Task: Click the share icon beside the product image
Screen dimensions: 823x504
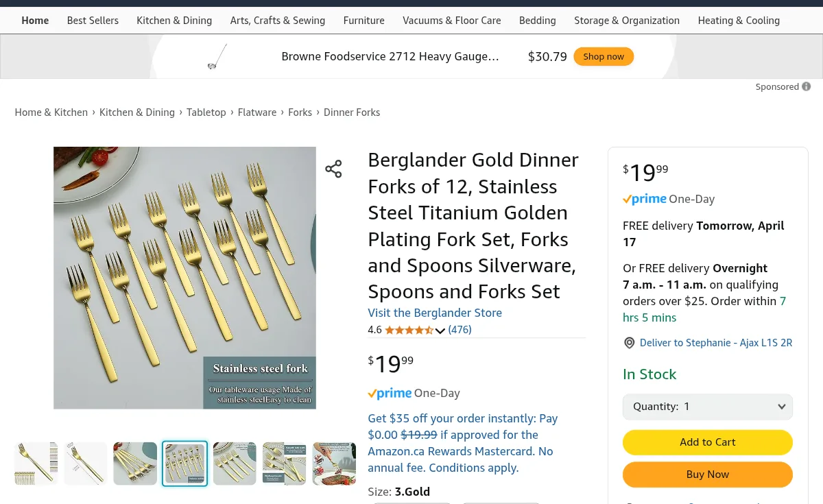Action: 333,169
